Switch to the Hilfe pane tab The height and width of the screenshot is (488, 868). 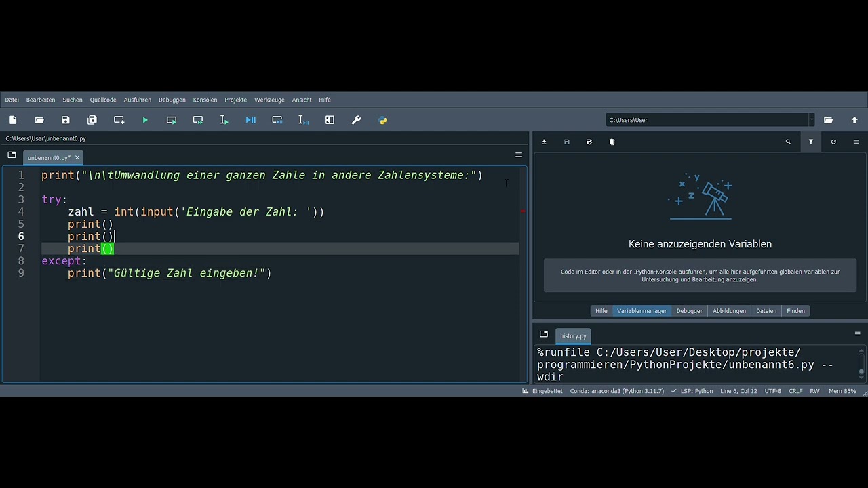[x=601, y=311]
